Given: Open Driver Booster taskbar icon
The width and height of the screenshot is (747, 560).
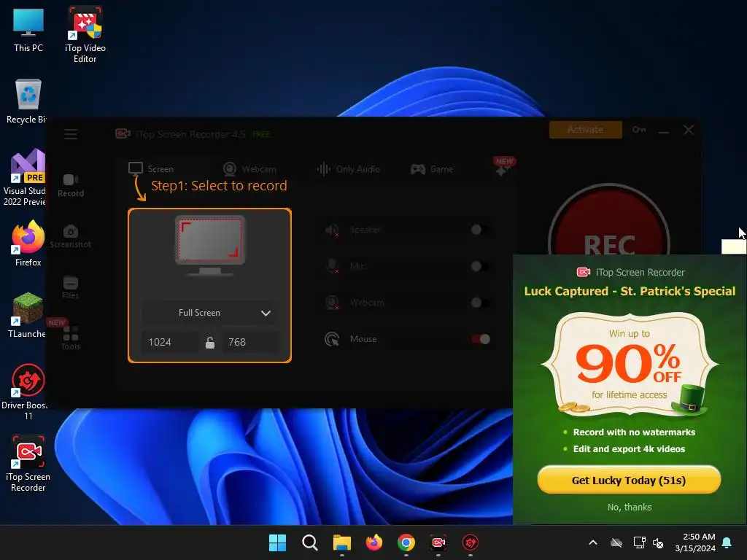Looking at the screenshot, I should 471,542.
